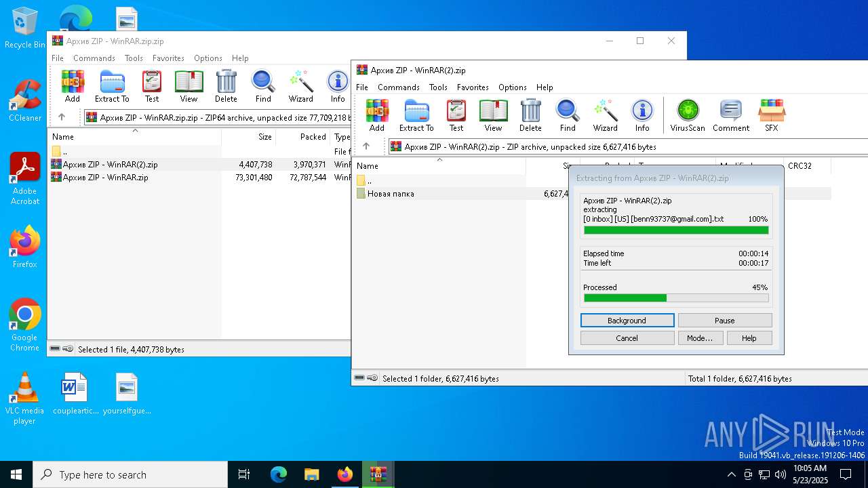The image size is (868, 488).
Task: Open File Explorer from the taskbar
Action: 312,474
